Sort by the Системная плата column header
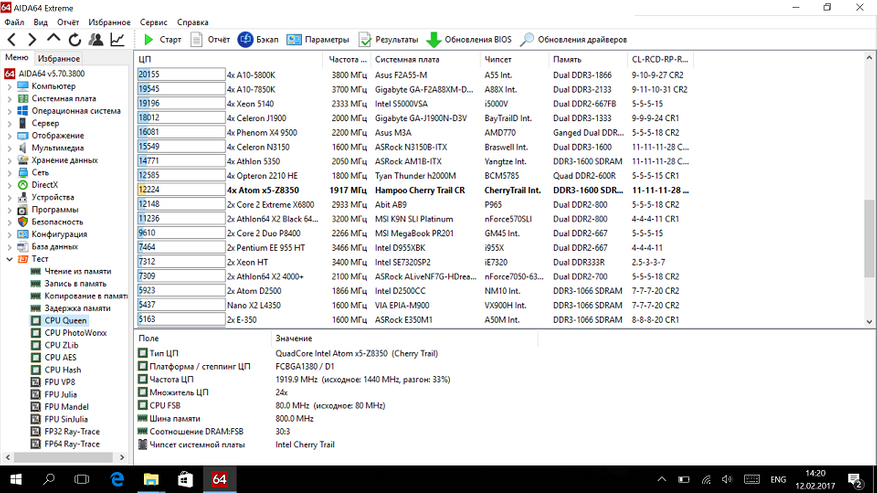The height and width of the screenshot is (493, 877). (425, 59)
